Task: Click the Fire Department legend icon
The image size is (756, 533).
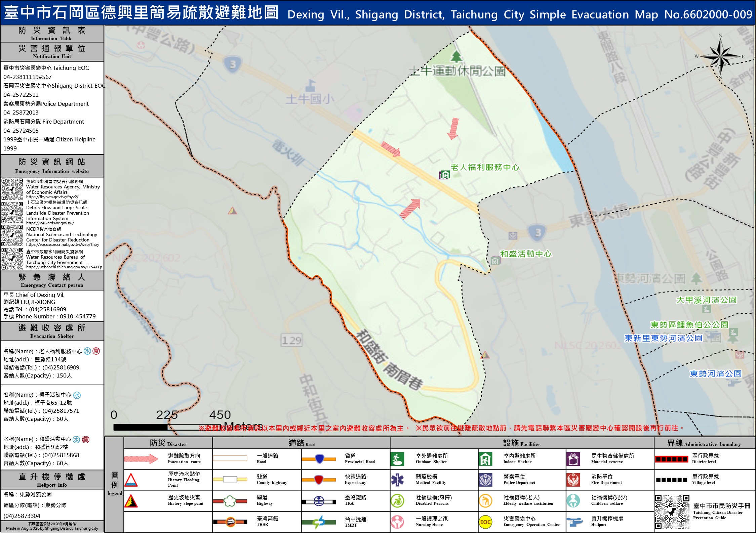Action: [573, 480]
